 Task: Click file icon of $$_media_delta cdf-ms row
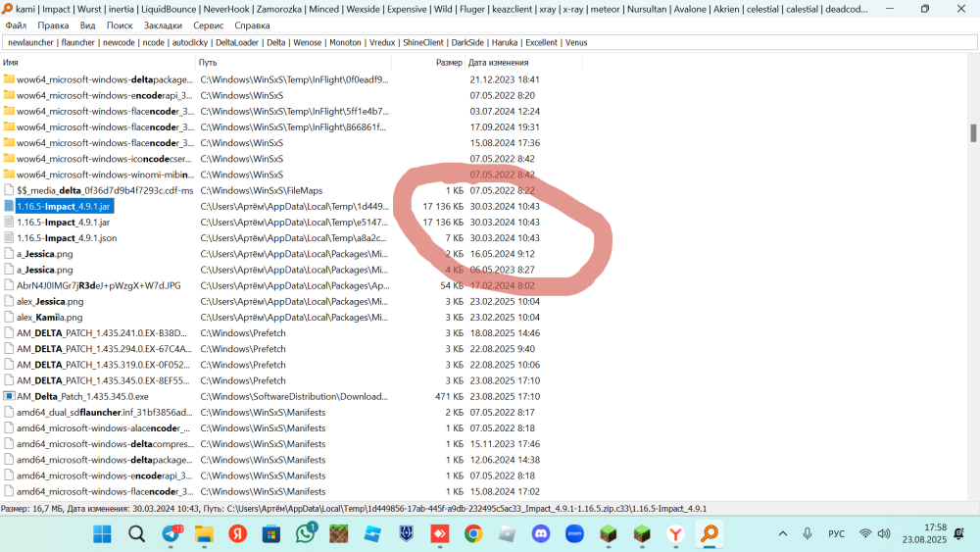pyautogui.click(x=9, y=190)
